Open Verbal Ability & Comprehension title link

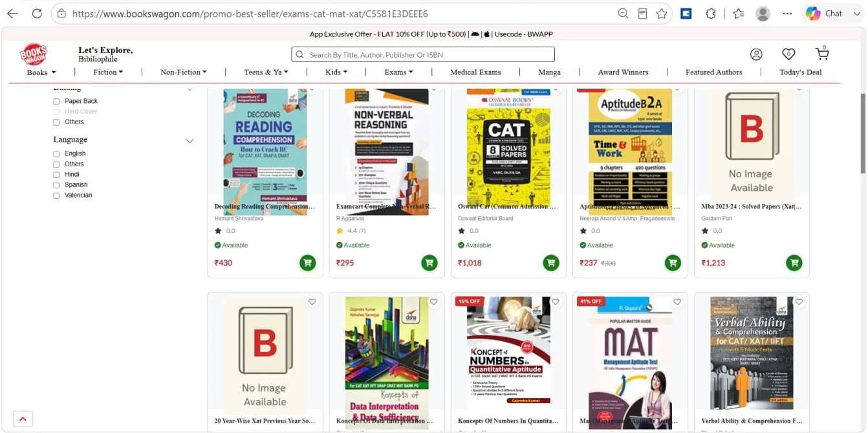tap(752, 421)
